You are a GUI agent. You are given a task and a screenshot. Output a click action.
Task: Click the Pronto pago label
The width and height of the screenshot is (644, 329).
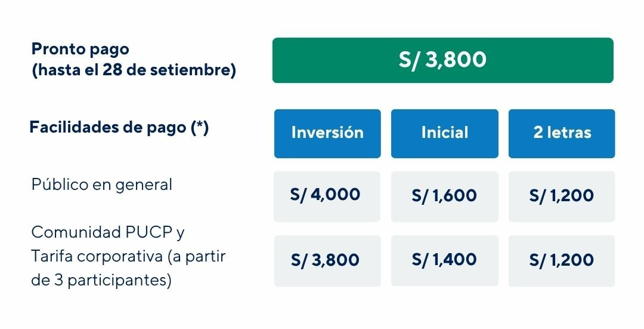click(x=80, y=50)
